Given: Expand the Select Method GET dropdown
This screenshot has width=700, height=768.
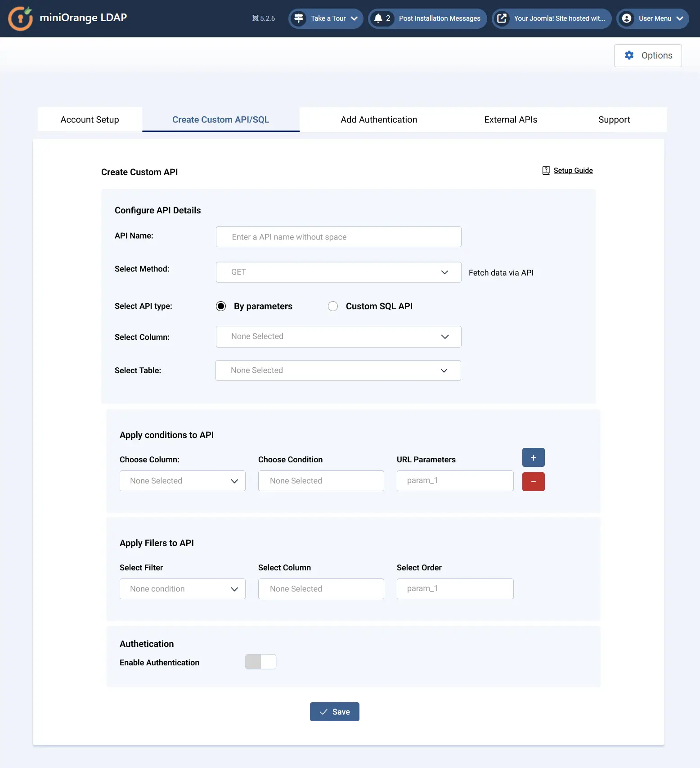Looking at the screenshot, I should 338,272.
